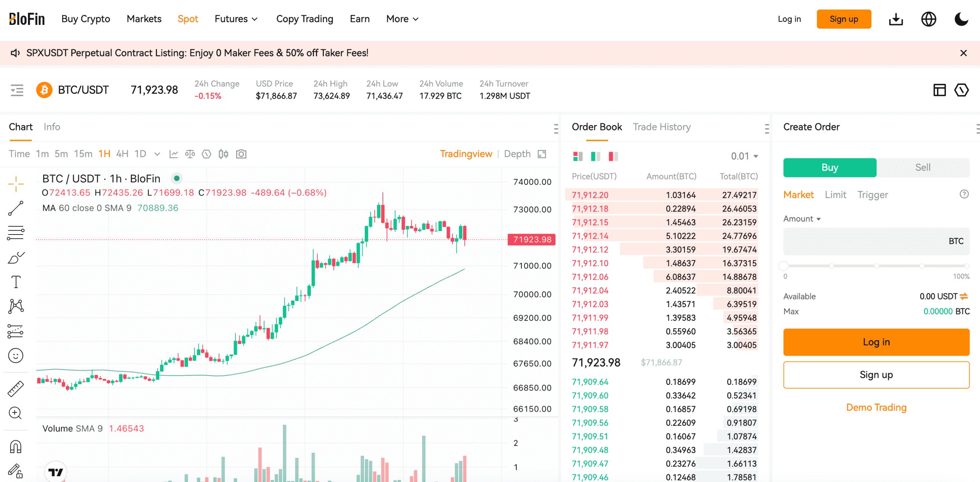Viewport: 980px width, 482px height.
Task: Open order type help question icon
Action: click(964, 194)
